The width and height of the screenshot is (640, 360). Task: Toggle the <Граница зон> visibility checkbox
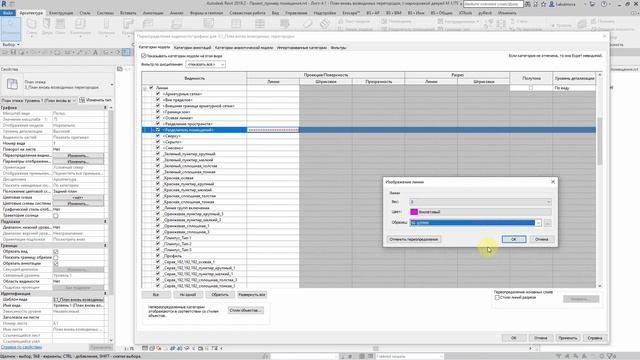pos(158,111)
